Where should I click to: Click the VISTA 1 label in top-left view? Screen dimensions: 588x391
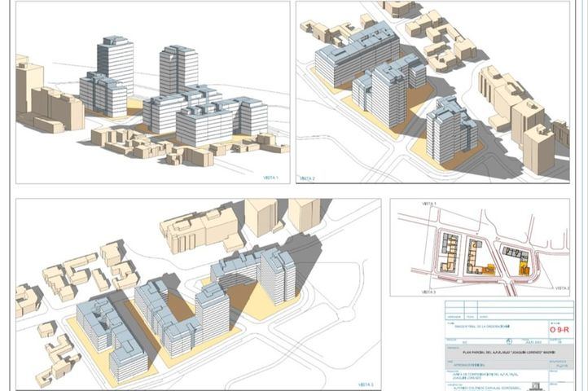270,177
